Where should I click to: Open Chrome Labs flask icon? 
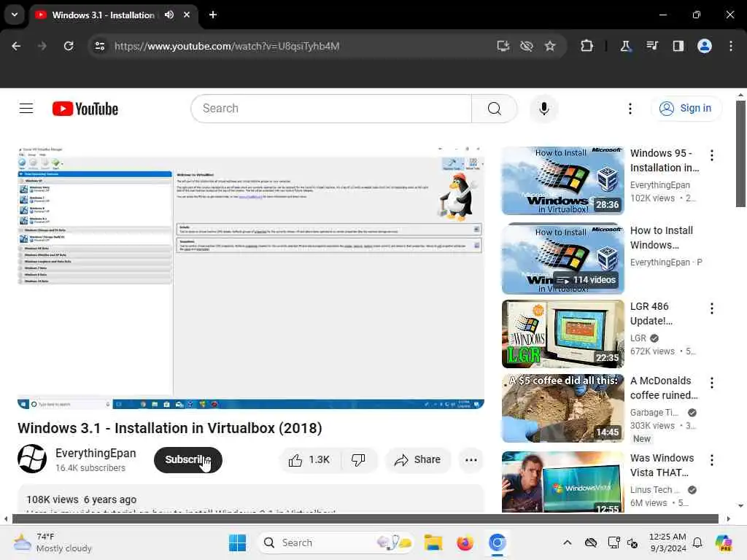tap(625, 46)
